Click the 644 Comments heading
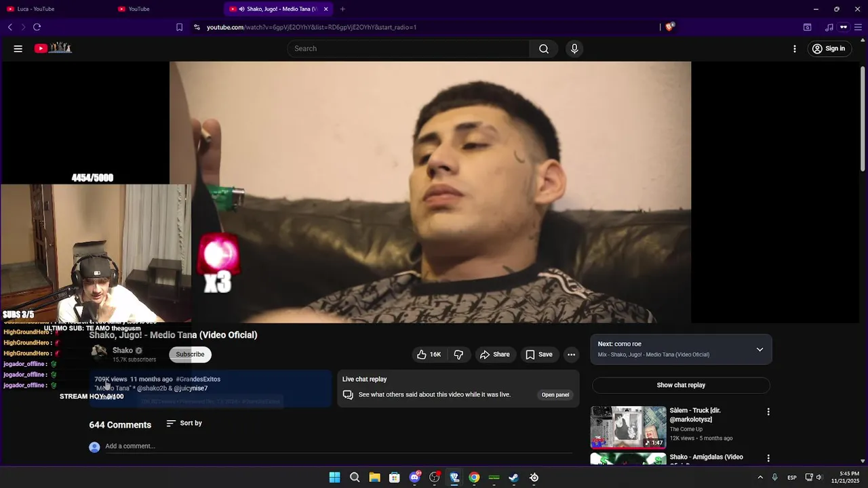The height and width of the screenshot is (488, 868). [120, 425]
